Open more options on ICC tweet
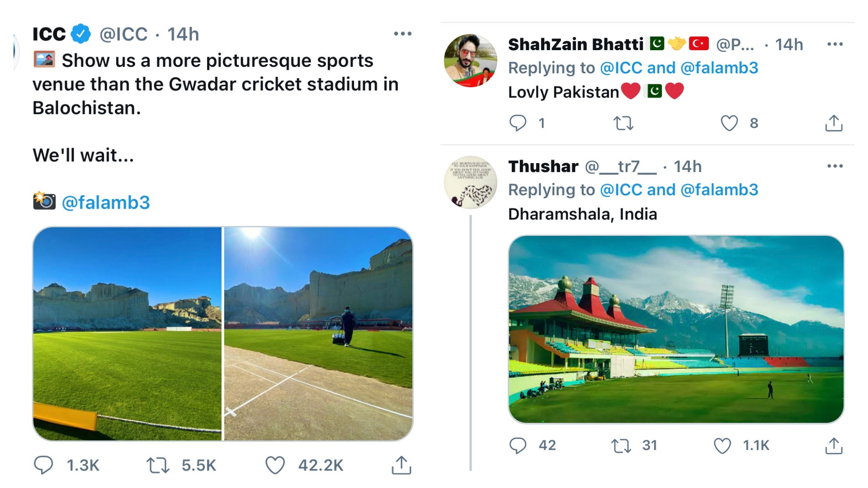This screenshot has width=868, height=488. coord(402,34)
